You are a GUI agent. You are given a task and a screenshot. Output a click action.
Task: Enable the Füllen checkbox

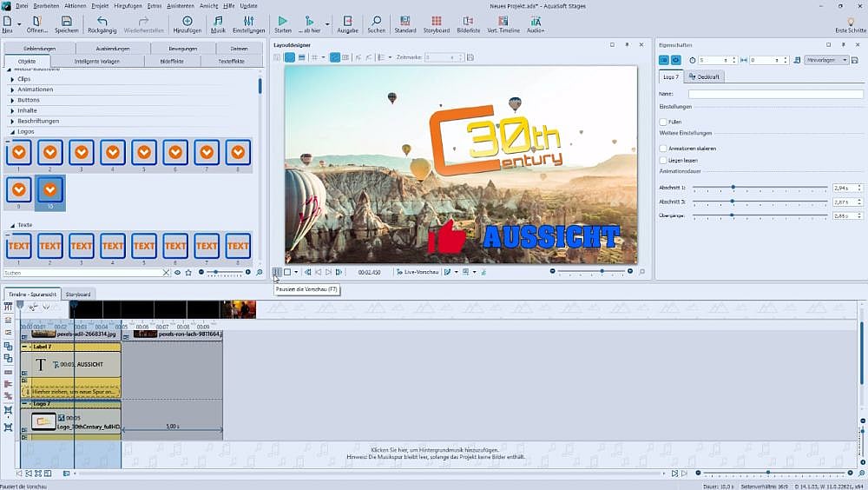(664, 122)
